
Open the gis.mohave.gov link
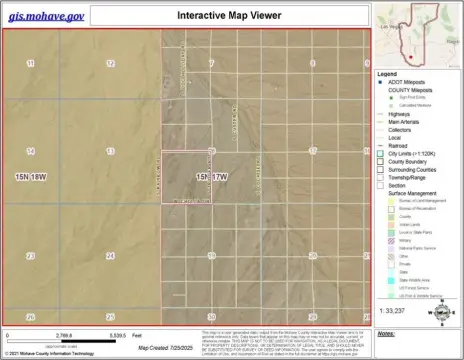[46, 16]
